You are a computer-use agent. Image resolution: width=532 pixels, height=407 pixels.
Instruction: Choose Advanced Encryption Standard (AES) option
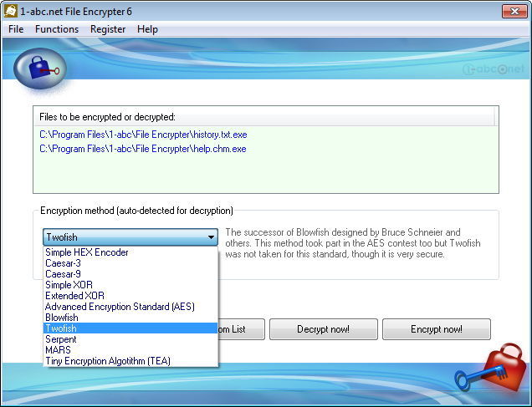120,307
